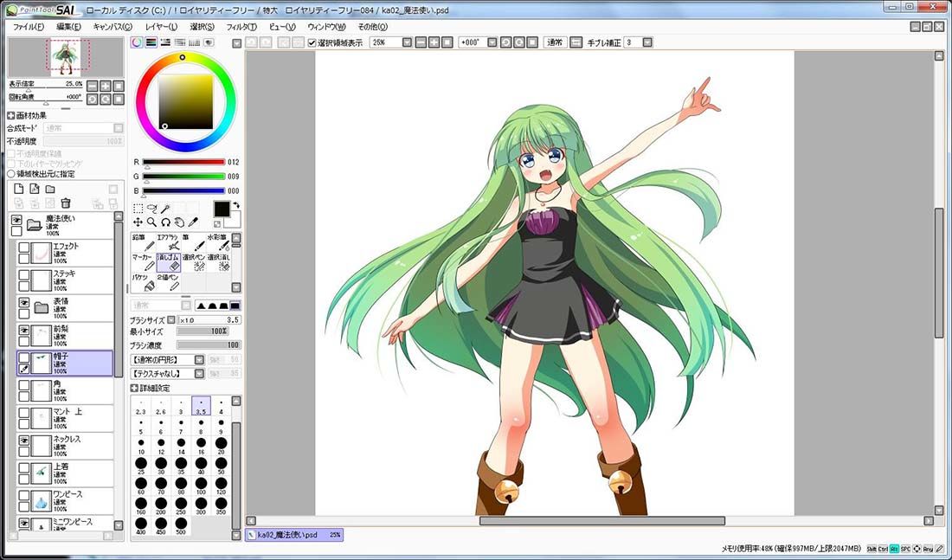952x560 pixels.
Task: Pick brush size 20 preset
Action: [221, 445]
